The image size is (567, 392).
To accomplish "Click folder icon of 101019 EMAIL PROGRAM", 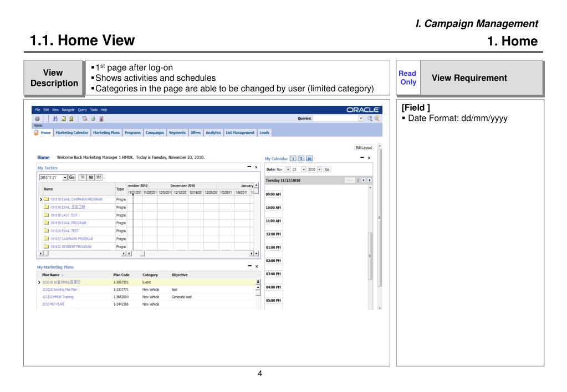I will click(x=47, y=223).
